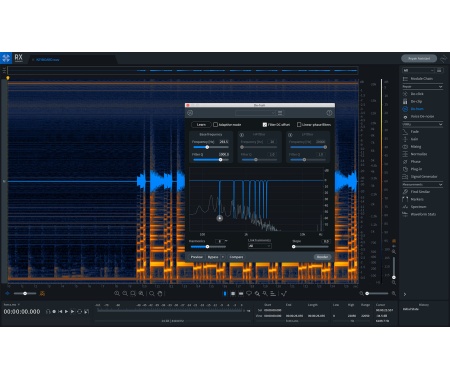
Task: Open the De-clip module
Action: coord(416,101)
